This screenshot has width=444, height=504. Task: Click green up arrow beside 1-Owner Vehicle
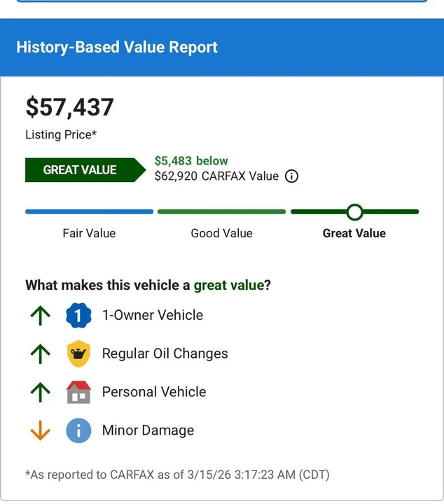click(x=40, y=315)
